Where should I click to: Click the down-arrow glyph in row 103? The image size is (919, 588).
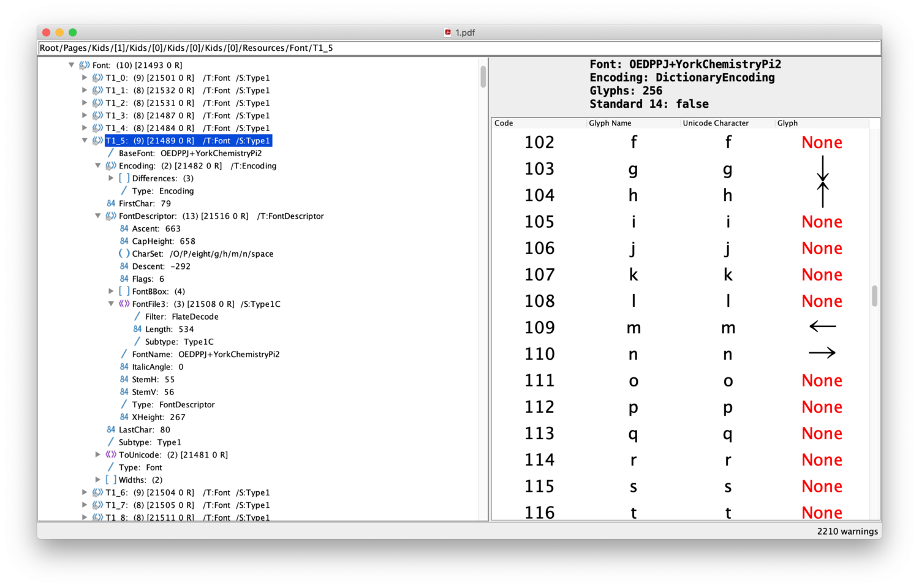click(822, 168)
